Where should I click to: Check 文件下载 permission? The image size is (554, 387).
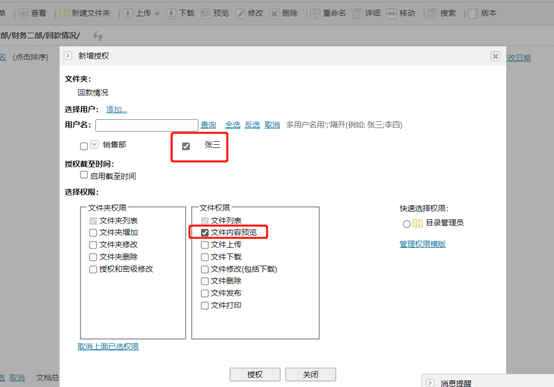pyautogui.click(x=205, y=257)
